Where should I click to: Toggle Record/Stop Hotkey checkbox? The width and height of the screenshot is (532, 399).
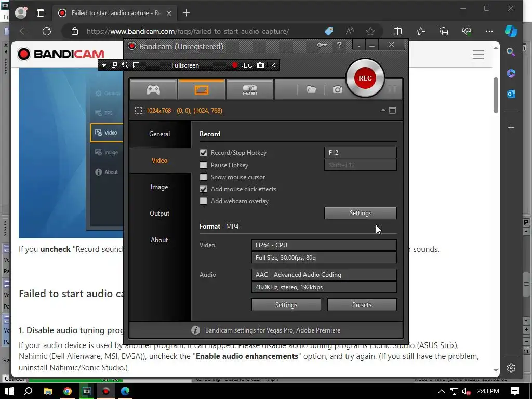(203, 153)
